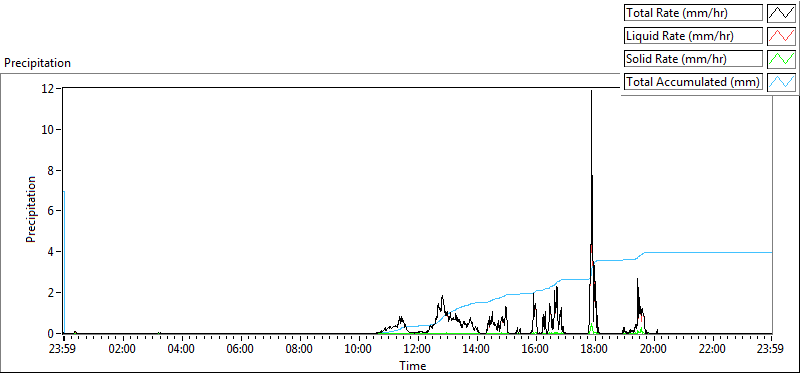Click the Total Accumulated blue line swatch
800x373 pixels.
782,82
